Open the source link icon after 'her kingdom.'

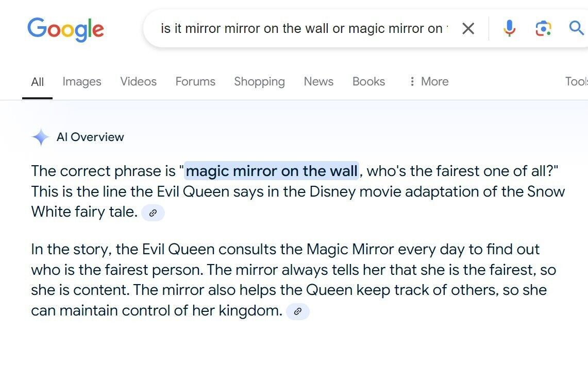point(298,311)
